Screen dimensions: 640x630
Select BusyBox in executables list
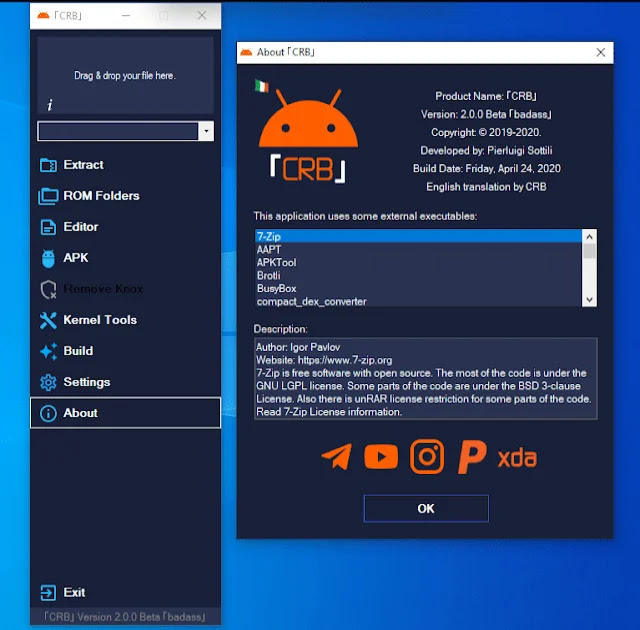[x=418, y=288]
